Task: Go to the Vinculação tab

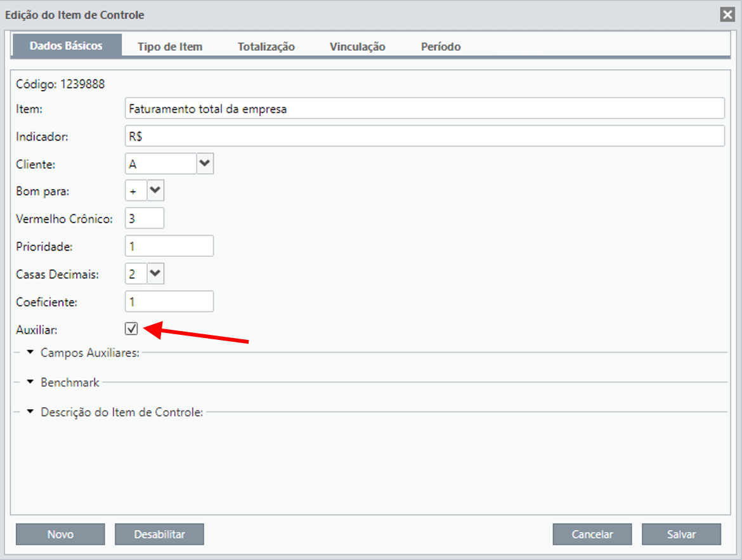Action: 357,46
